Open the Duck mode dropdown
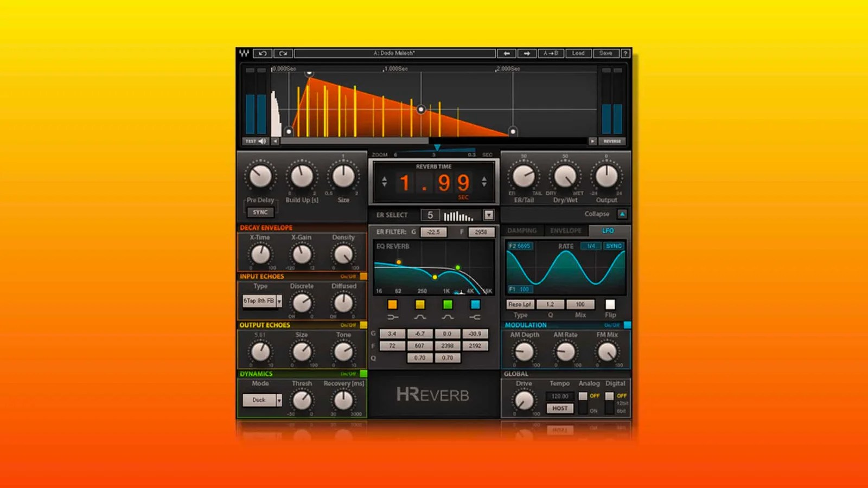The width and height of the screenshot is (868, 488). point(278,400)
